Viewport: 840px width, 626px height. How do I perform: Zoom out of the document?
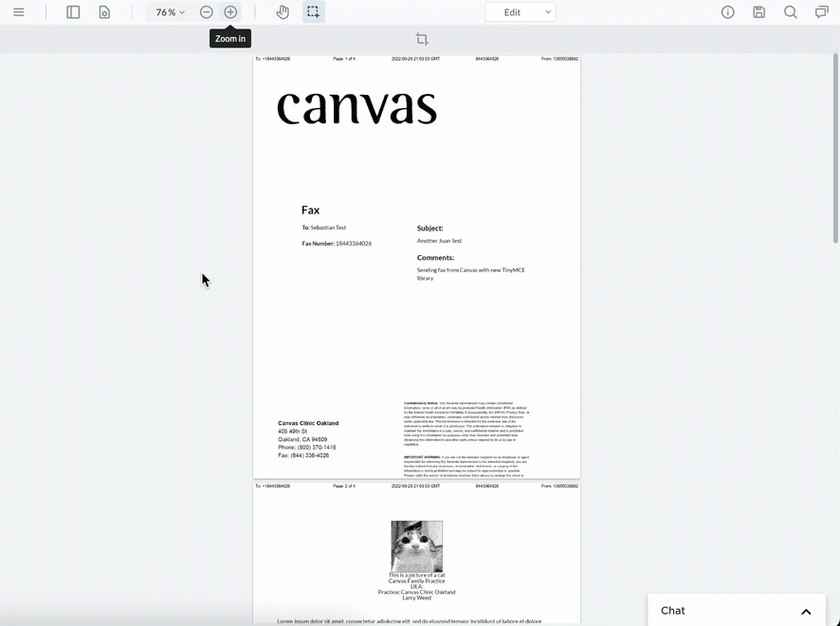pos(206,12)
